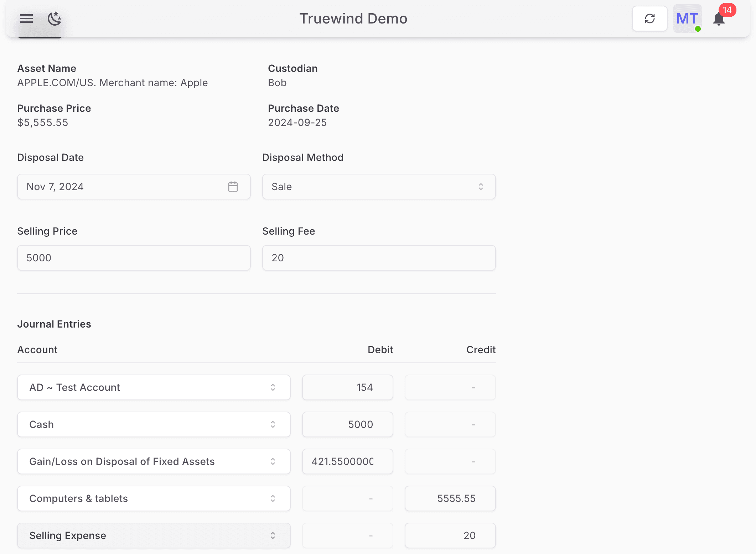This screenshot has width=756, height=554.
Task: Edit the 5555.55 credit amount field
Action: pos(450,498)
